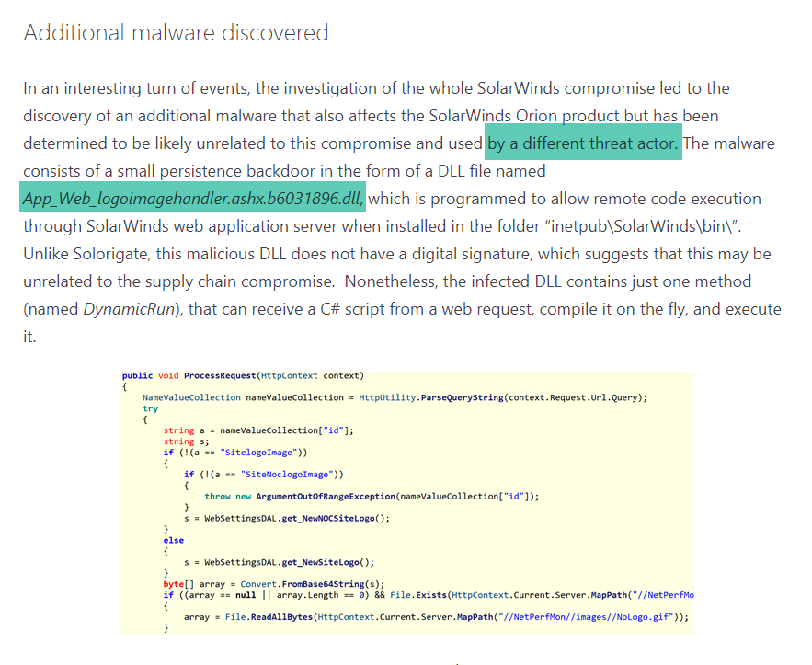Click the word "Solorigate" in the paragraph
The height and width of the screenshot is (665, 812).
tap(109, 254)
